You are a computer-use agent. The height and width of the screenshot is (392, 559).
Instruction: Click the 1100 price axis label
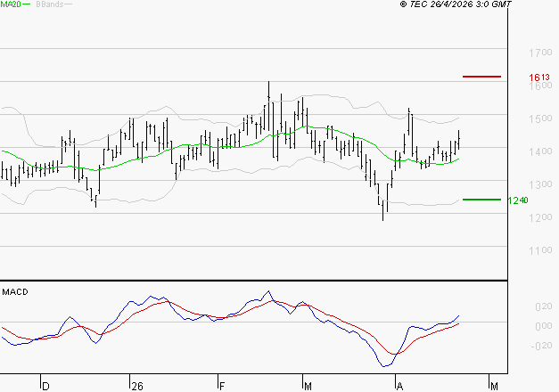(x=541, y=250)
